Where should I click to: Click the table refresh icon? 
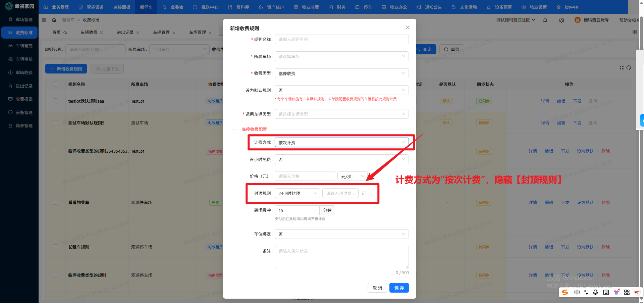pyautogui.click(x=629, y=68)
